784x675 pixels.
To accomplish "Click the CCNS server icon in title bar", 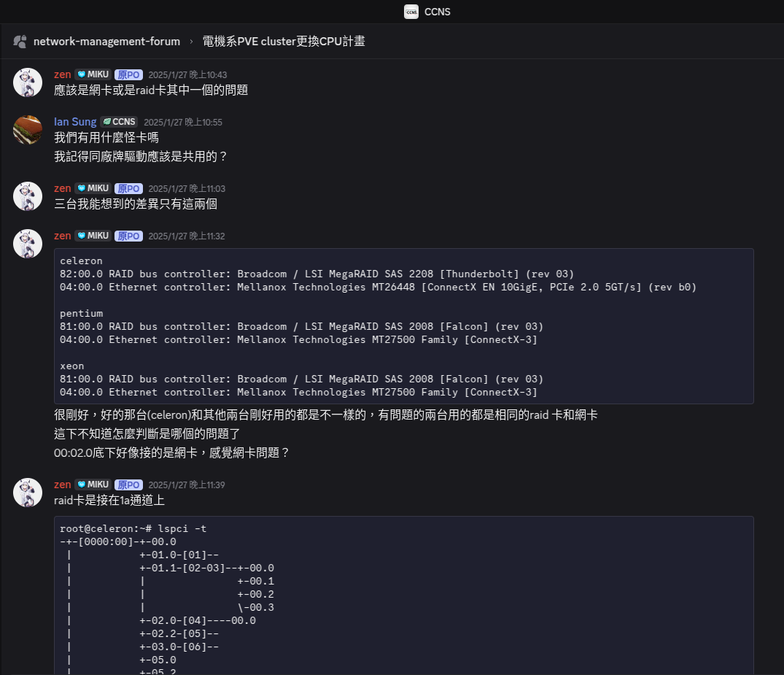I will [x=411, y=12].
